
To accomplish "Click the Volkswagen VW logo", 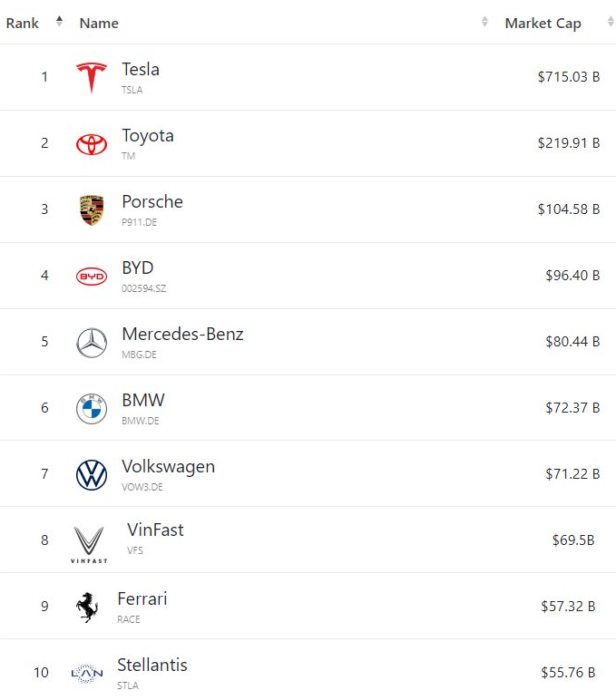I will [x=92, y=475].
